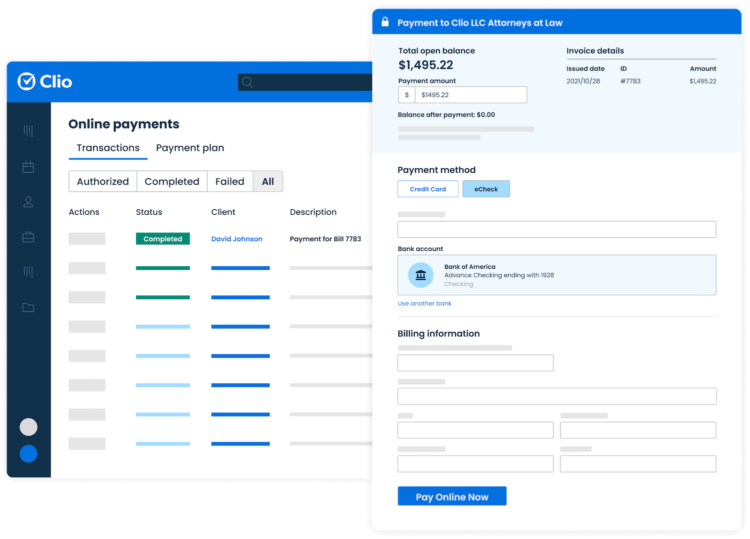750x539 pixels.
Task: Click the dollar sign prefix in amount field
Action: click(x=407, y=95)
